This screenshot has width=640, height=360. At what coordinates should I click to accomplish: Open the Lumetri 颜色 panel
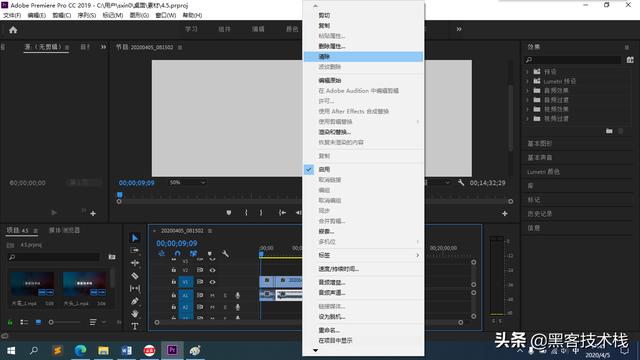(543, 172)
